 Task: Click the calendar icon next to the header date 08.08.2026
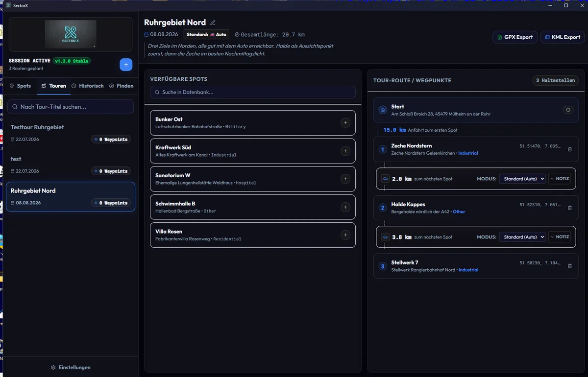[146, 35]
